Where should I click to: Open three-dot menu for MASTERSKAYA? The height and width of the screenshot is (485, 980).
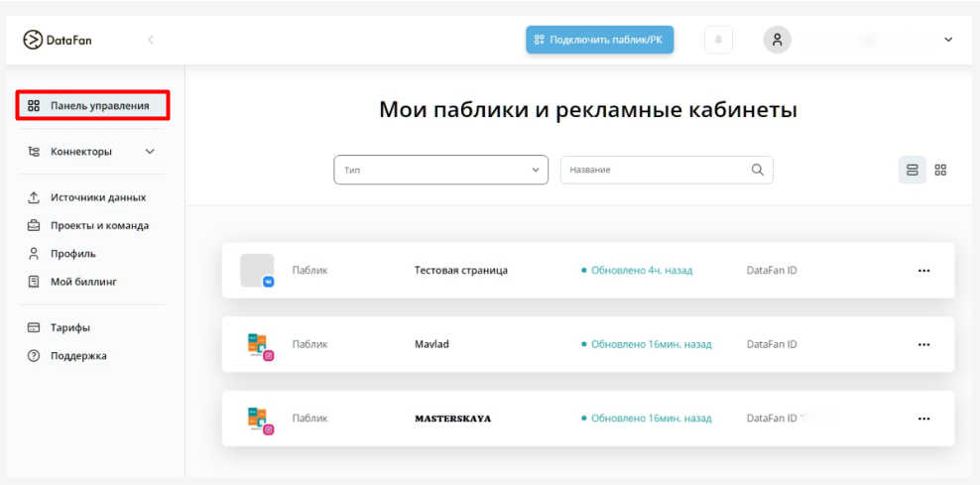tap(923, 419)
